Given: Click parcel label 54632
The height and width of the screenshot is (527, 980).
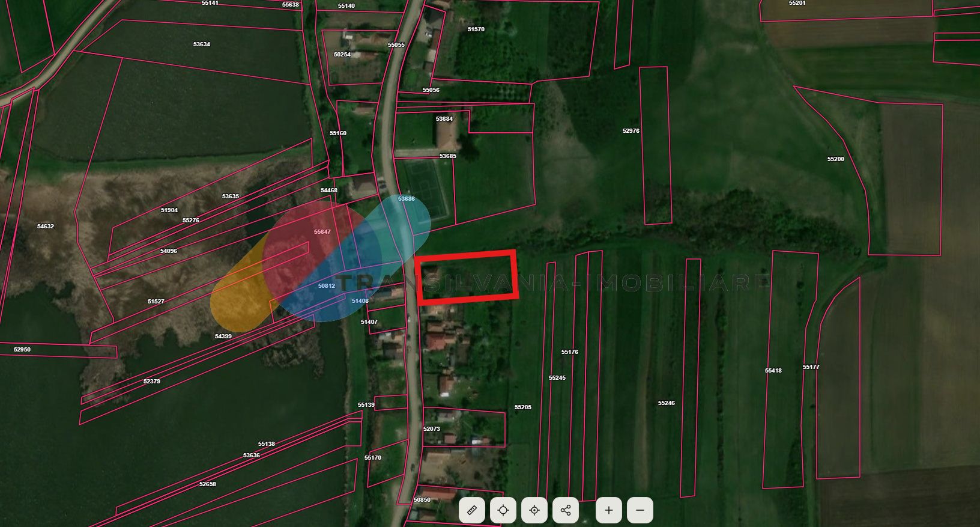Looking at the screenshot, I should (x=46, y=227).
